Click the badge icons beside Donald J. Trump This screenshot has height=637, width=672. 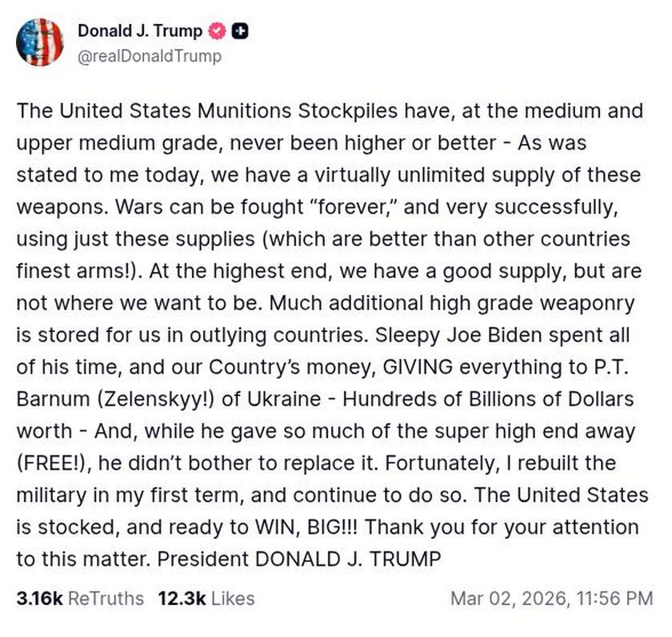click(228, 32)
